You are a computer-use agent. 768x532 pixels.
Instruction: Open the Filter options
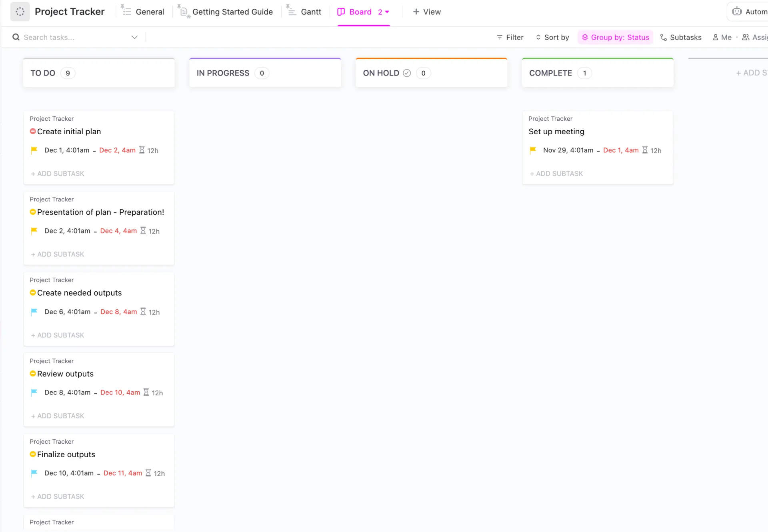(510, 37)
